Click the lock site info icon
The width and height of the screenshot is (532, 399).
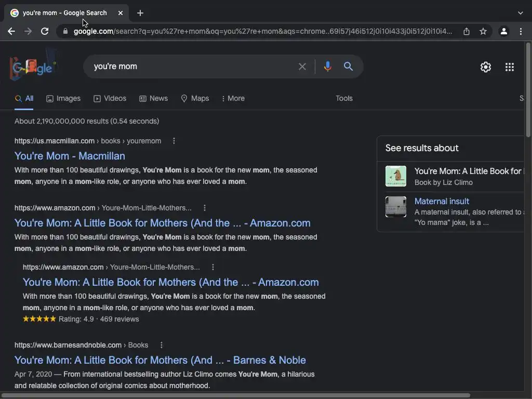point(65,31)
